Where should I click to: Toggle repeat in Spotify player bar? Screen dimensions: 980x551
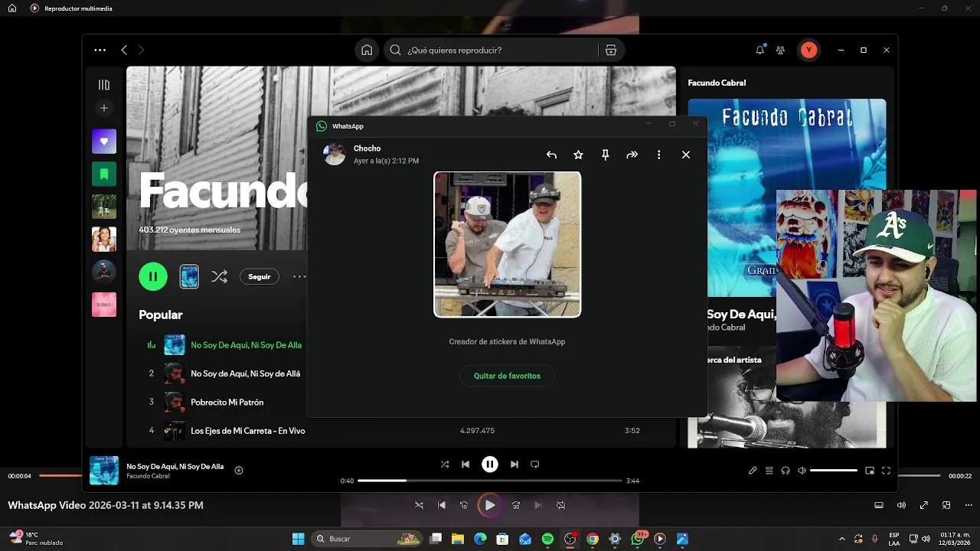pos(535,464)
